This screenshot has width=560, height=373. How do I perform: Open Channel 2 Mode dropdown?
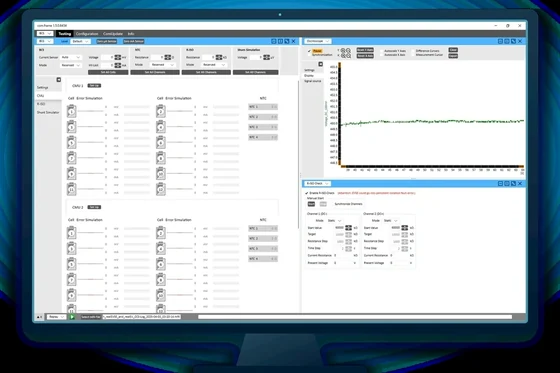coord(390,220)
